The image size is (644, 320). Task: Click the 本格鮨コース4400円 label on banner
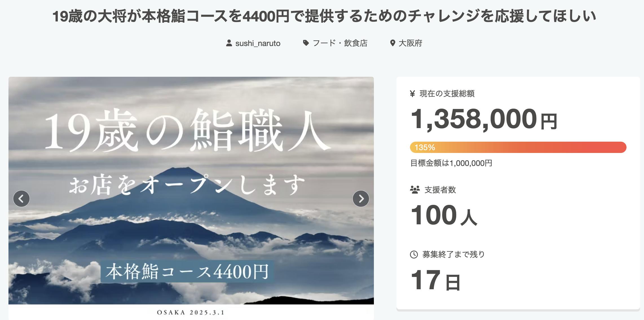[187, 271]
